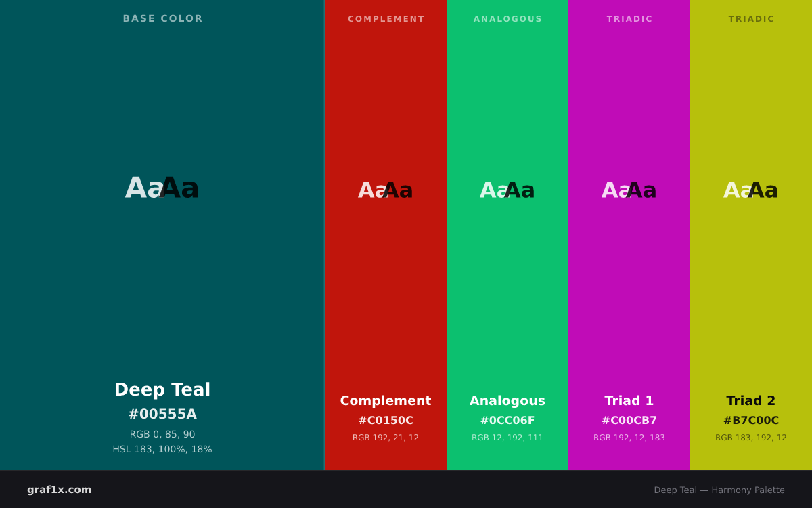812x508 pixels.
Task: Click the RGB 192, 12, 183 label
Action: click(x=629, y=438)
